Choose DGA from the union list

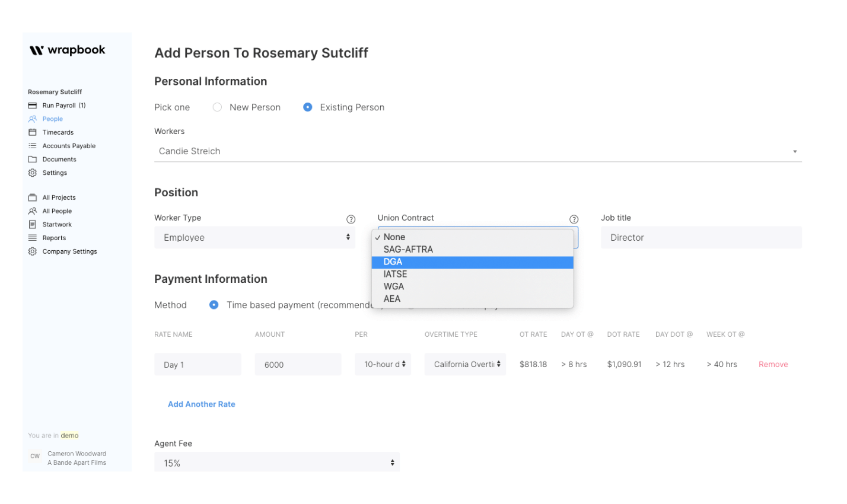coord(472,262)
